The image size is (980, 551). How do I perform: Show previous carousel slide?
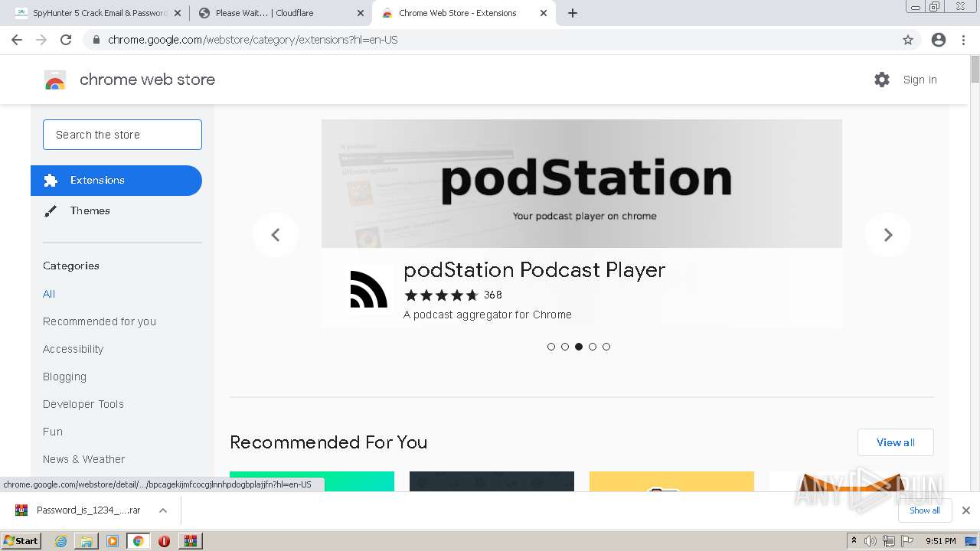276,235
